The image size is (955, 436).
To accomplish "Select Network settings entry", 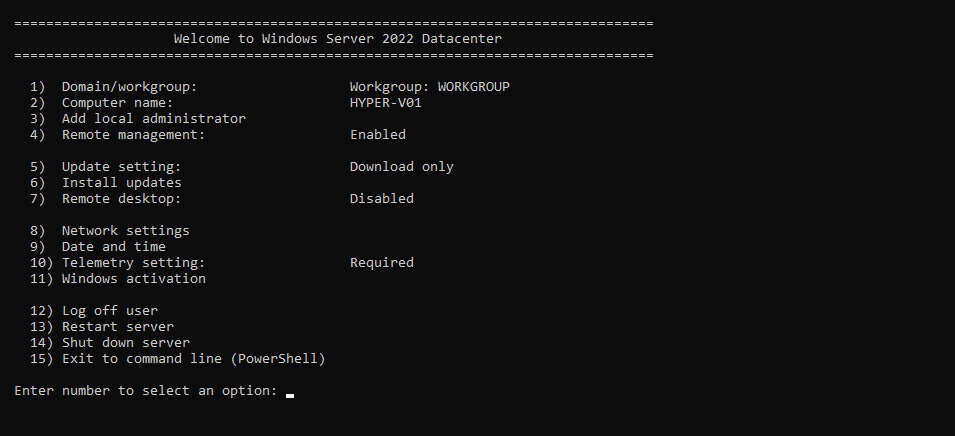I will click(110, 231).
